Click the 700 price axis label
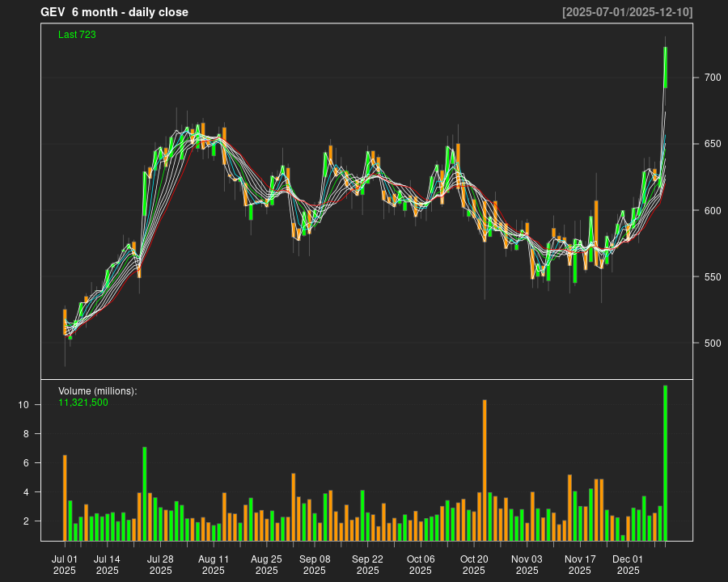The width and height of the screenshot is (728, 582). click(x=712, y=78)
